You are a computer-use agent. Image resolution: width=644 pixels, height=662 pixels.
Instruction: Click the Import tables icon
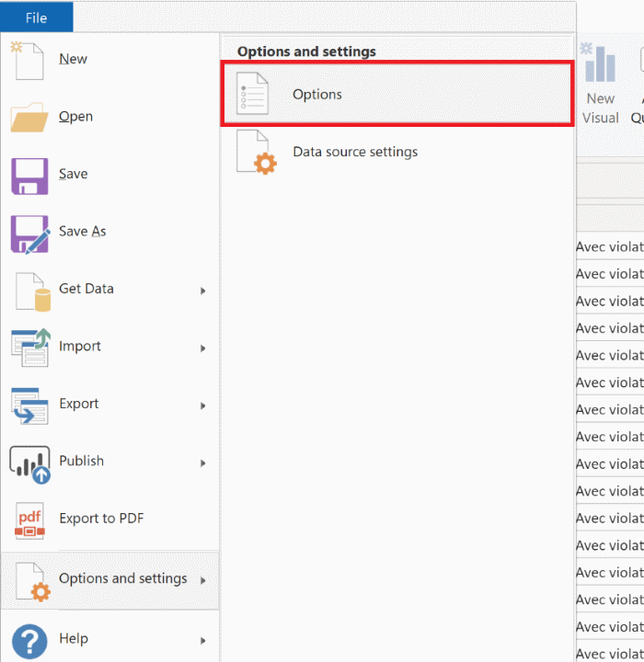[x=30, y=348]
